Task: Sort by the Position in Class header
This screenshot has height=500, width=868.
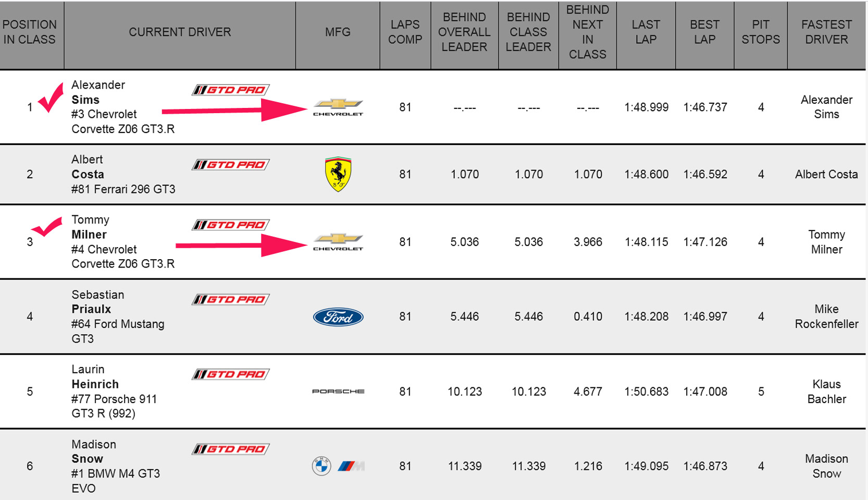Action: 30,32
